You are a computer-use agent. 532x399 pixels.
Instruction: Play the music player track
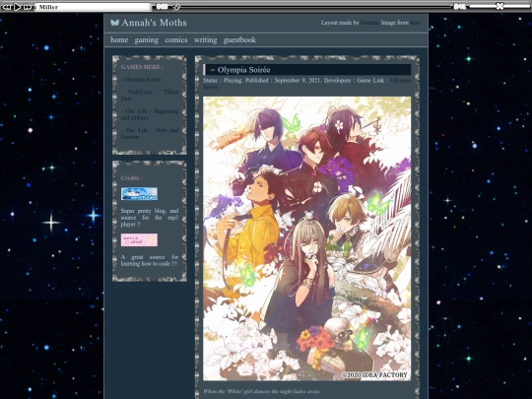point(17,7)
